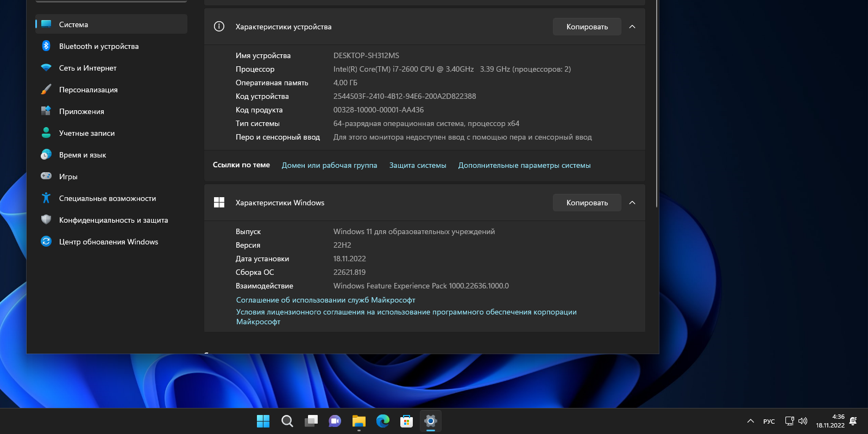The height and width of the screenshot is (434, 868).
Task: Click the Игры gamepad icon
Action: pyautogui.click(x=46, y=176)
